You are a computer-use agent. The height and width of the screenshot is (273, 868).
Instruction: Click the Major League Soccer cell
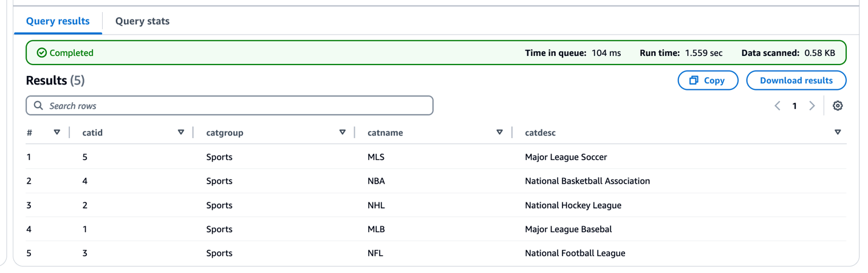click(x=566, y=157)
